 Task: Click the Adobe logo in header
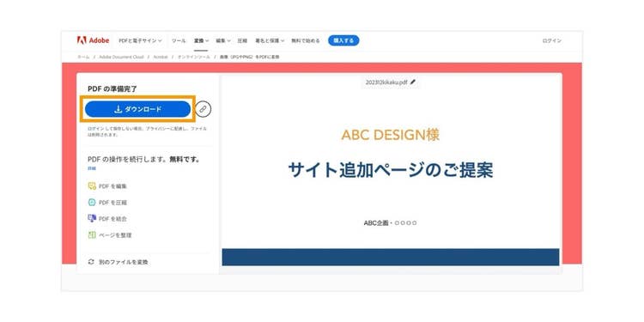click(93, 40)
